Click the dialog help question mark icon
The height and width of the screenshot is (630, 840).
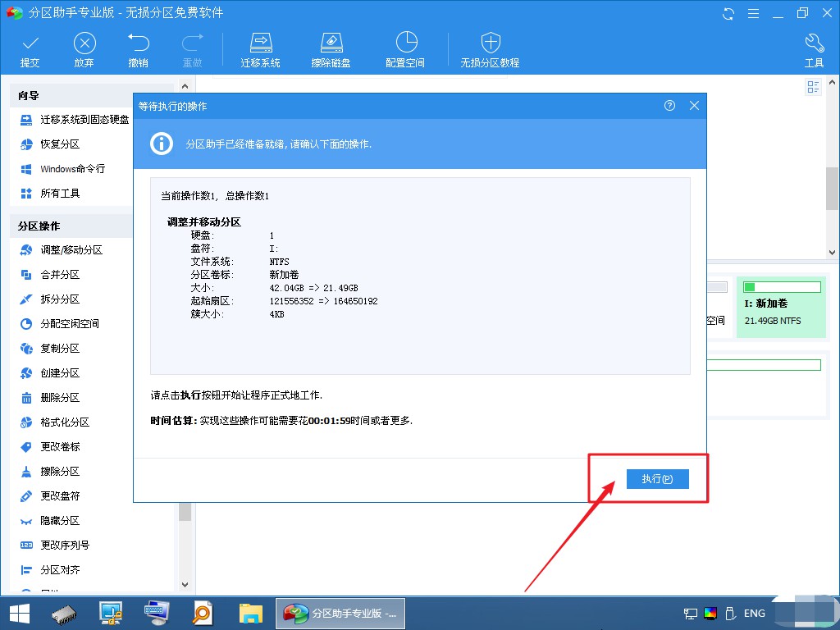pos(669,106)
